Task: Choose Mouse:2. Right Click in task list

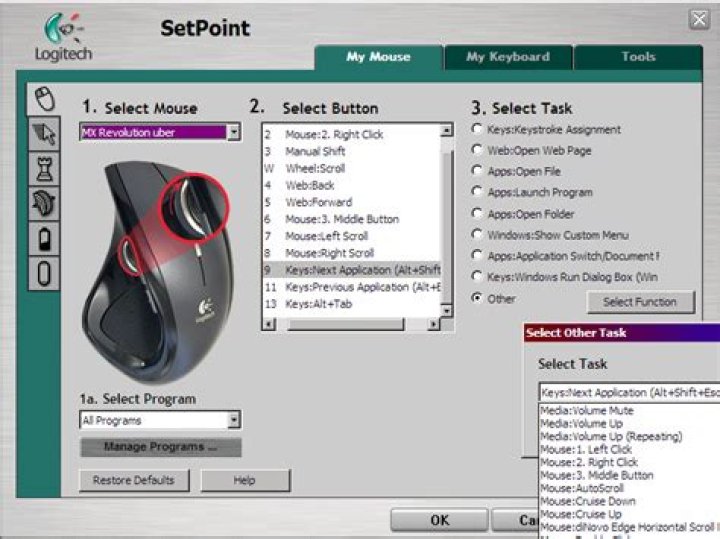Action: tap(630, 462)
